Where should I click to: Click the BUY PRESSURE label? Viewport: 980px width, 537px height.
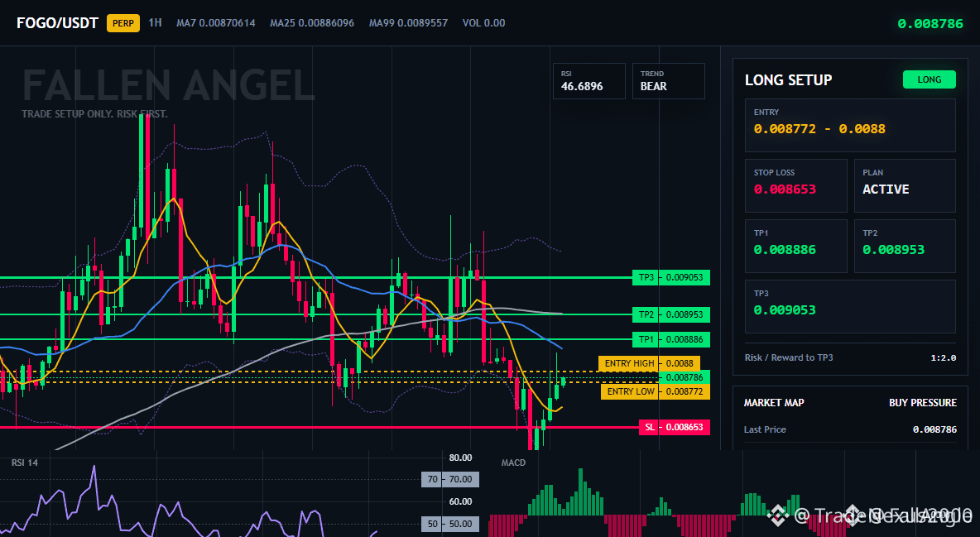tap(923, 403)
